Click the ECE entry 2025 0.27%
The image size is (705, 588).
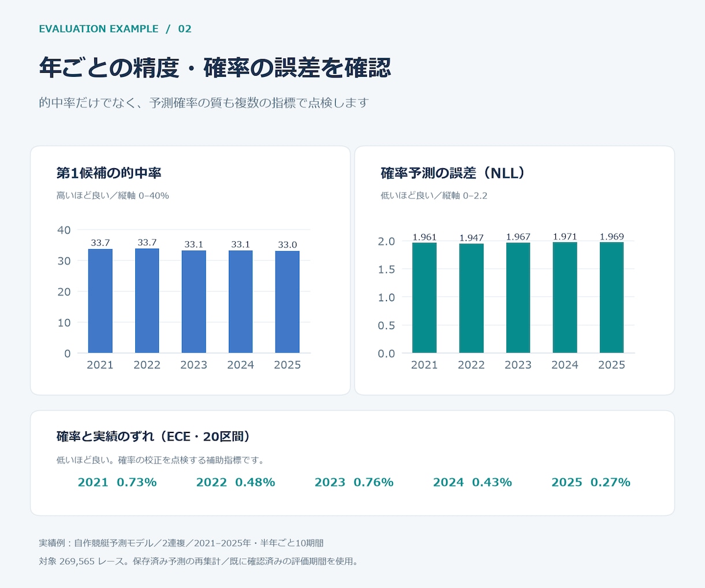click(591, 482)
